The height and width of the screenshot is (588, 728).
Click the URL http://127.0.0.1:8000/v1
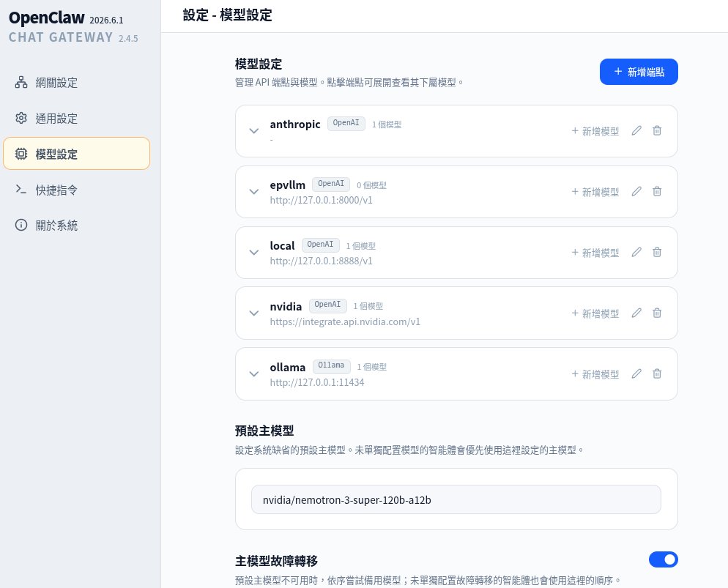(x=322, y=200)
